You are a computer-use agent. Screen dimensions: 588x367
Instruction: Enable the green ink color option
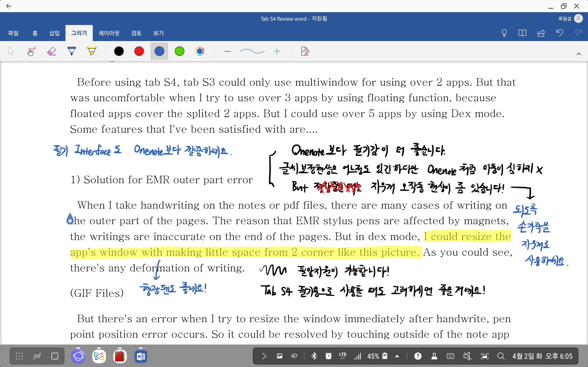point(180,51)
